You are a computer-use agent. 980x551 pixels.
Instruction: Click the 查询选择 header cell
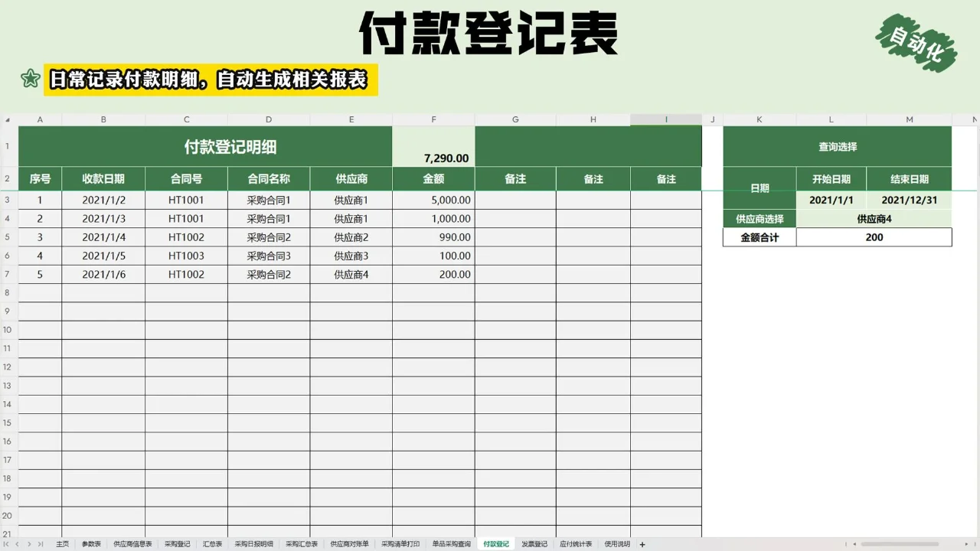pos(837,146)
